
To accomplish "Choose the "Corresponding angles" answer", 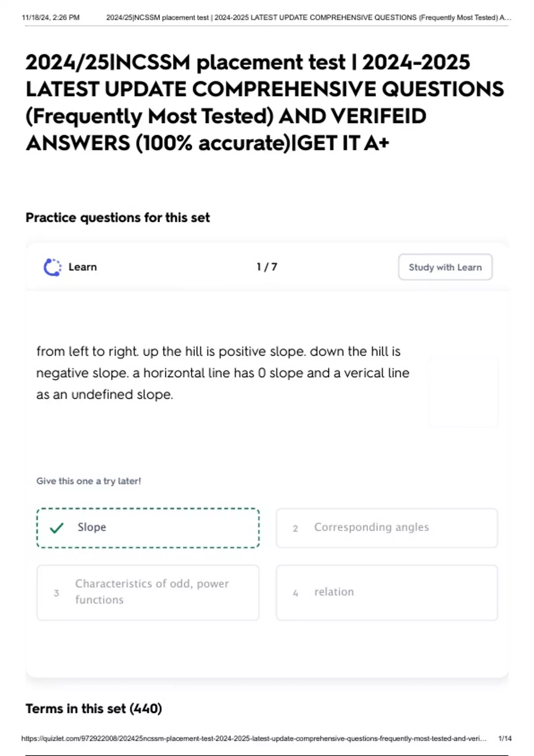I will pos(386,528).
